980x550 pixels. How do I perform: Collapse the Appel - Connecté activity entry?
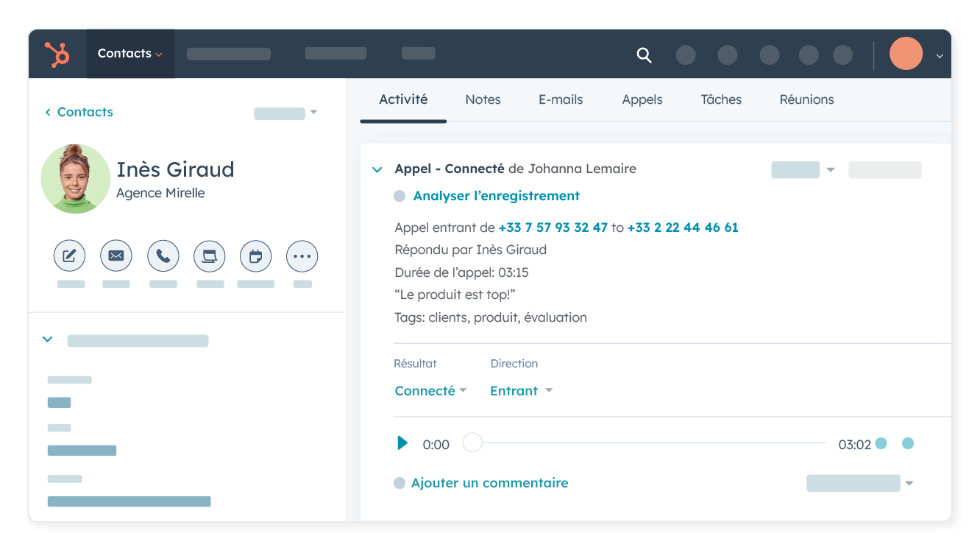[377, 169]
